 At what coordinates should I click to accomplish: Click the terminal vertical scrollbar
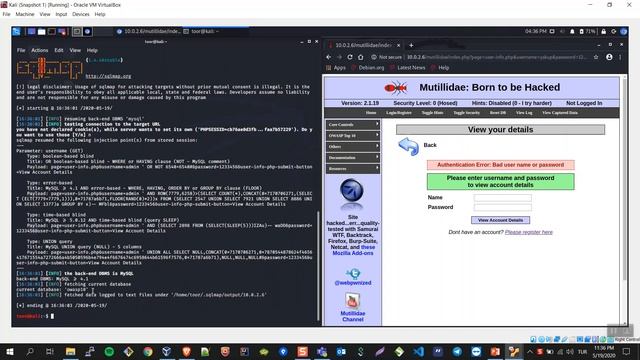(x=318, y=265)
